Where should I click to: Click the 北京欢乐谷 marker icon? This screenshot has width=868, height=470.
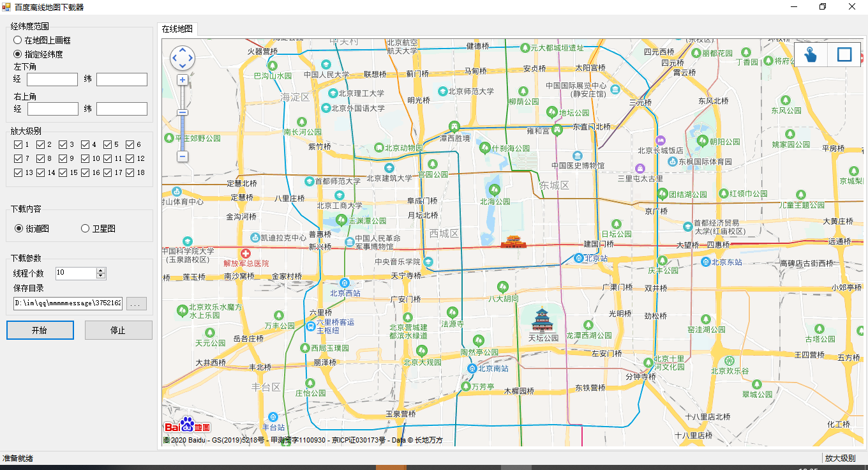[730, 360]
